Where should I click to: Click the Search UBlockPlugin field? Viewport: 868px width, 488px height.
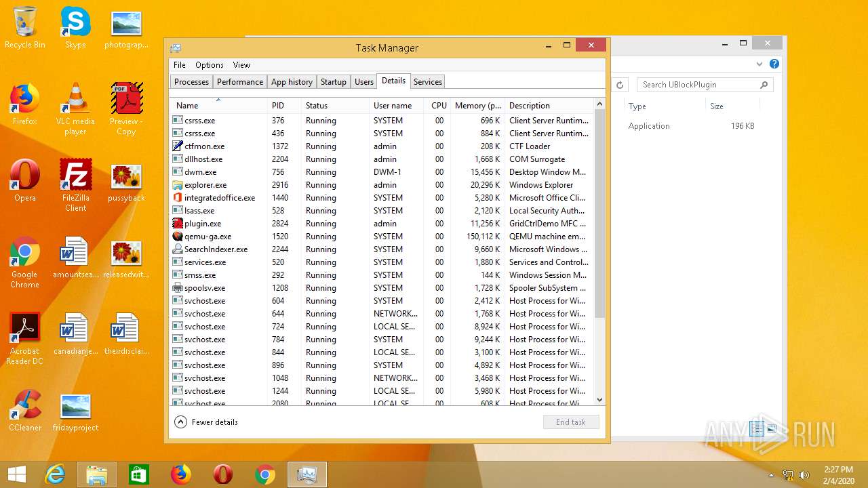click(705, 85)
